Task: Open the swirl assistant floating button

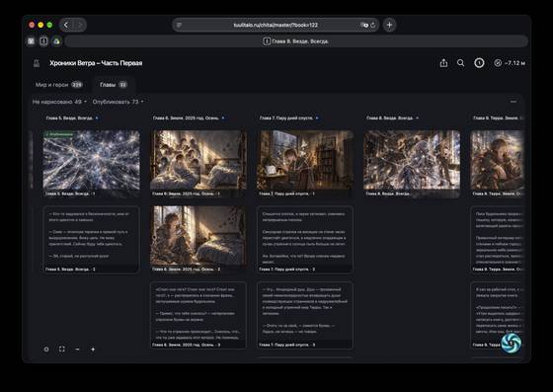Action: (511, 343)
